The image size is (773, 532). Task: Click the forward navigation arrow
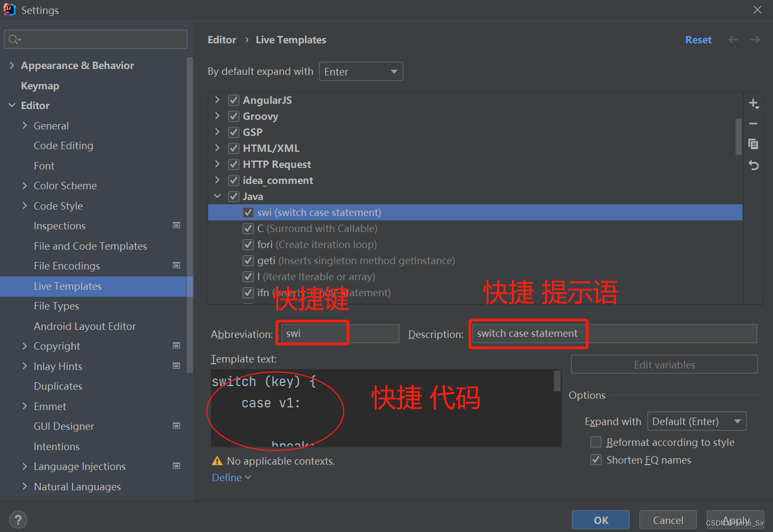tap(755, 40)
